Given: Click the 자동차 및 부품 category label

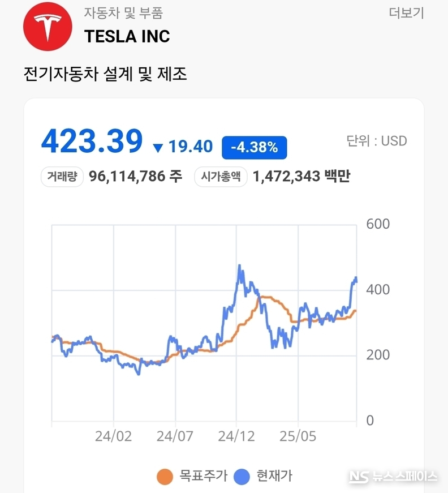Looking at the screenshot, I should click(123, 13).
